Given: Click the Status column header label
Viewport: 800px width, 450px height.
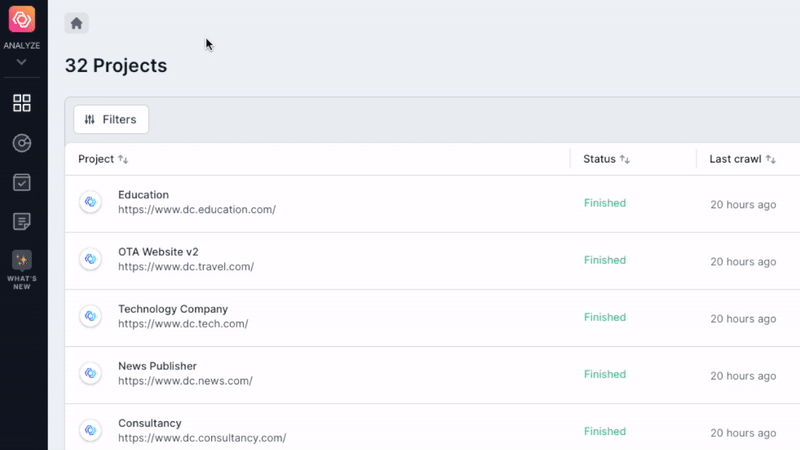Looking at the screenshot, I should (x=599, y=159).
